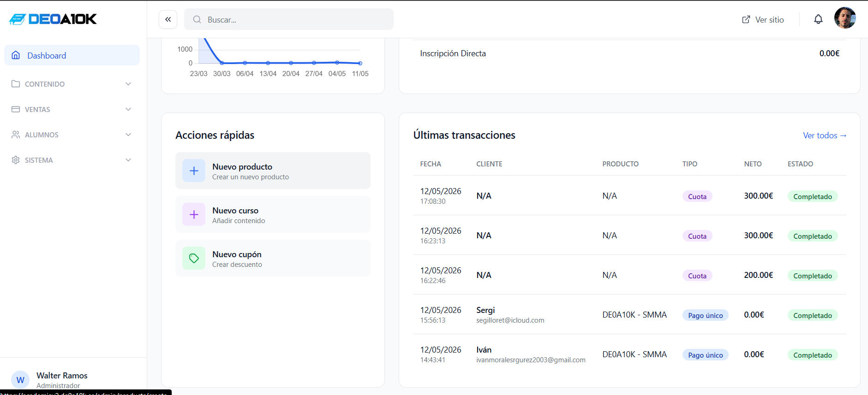Click the DEOA10K logo
The image size is (868, 395).
53,19
